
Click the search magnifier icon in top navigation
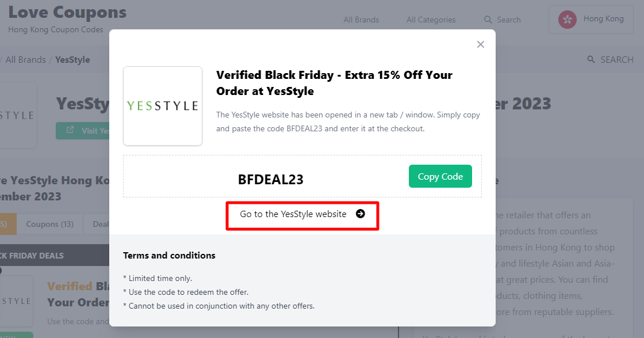[x=488, y=20]
